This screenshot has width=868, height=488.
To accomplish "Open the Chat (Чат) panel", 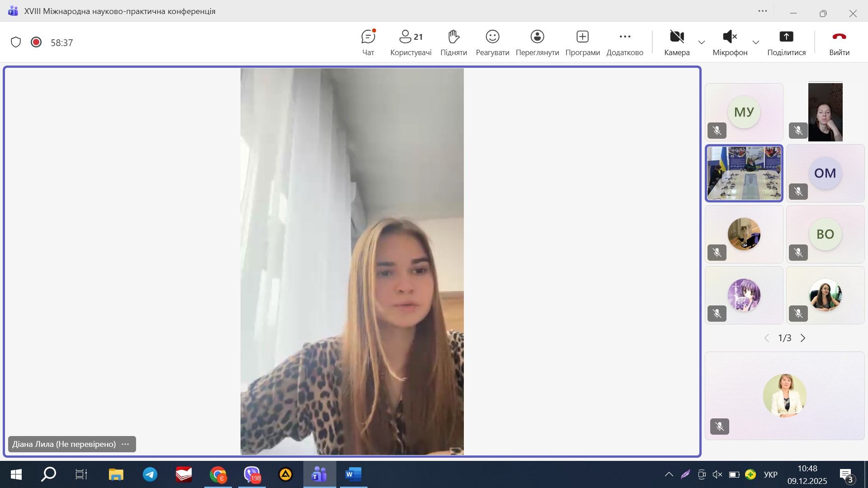I will click(368, 42).
